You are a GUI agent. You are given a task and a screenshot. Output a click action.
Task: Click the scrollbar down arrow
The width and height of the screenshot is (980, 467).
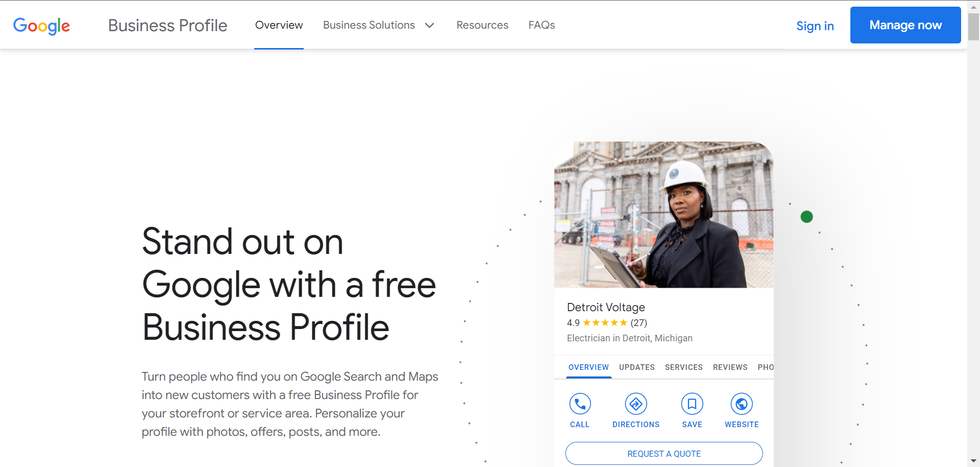tap(973, 461)
